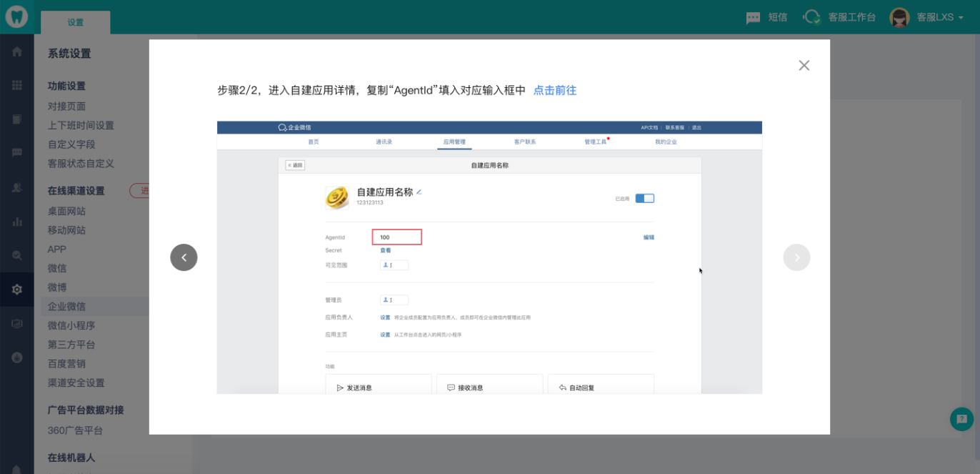Open the chat bubble icon in sidebar

point(16,153)
